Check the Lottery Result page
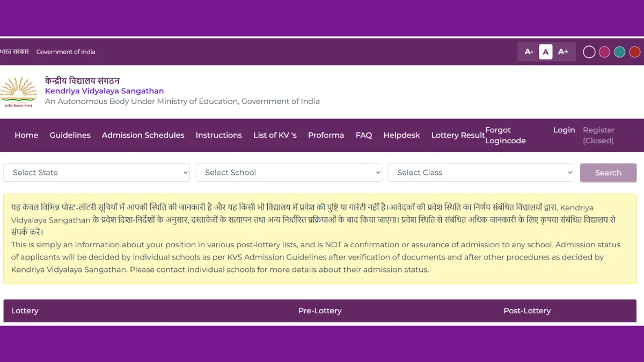Viewport: 644px width, 362px height. point(457,135)
